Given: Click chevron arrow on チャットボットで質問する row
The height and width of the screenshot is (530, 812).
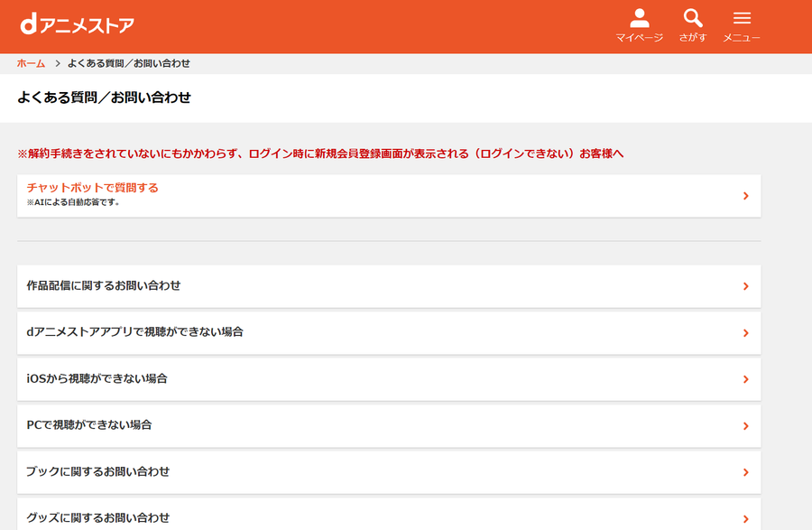Looking at the screenshot, I should (x=746, y=196).
